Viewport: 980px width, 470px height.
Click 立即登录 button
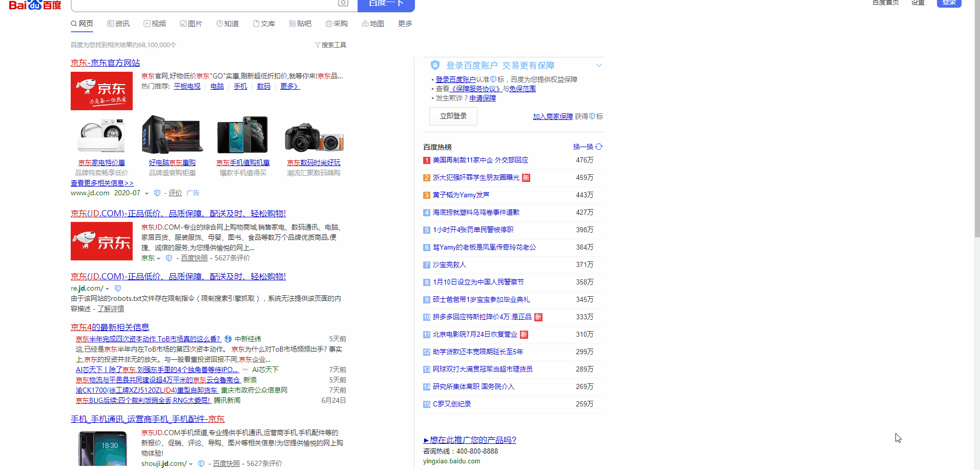pyautogui.click(x=453, y=116)
